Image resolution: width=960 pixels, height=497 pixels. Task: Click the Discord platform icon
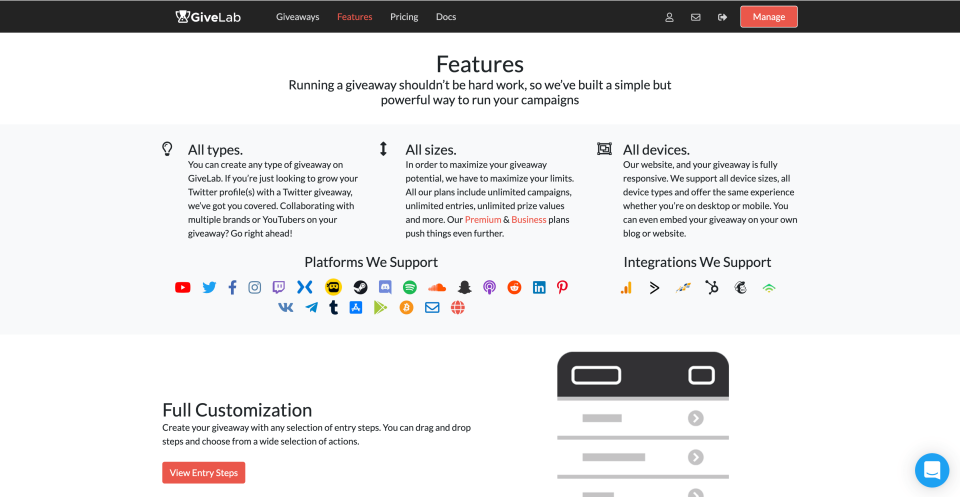(385, 287)
